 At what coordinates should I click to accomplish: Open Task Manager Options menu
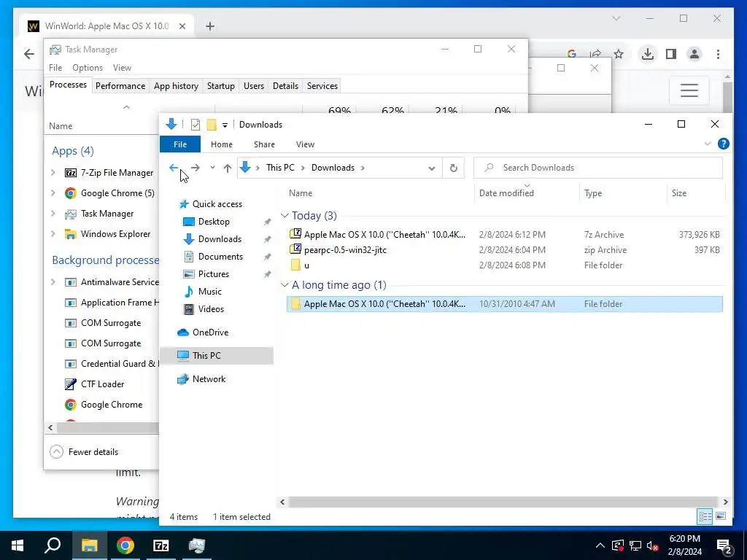tap(88, 68)
